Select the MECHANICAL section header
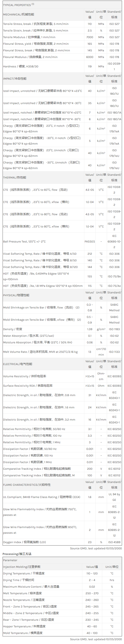 pyautogui.click(x=19, y=14)
